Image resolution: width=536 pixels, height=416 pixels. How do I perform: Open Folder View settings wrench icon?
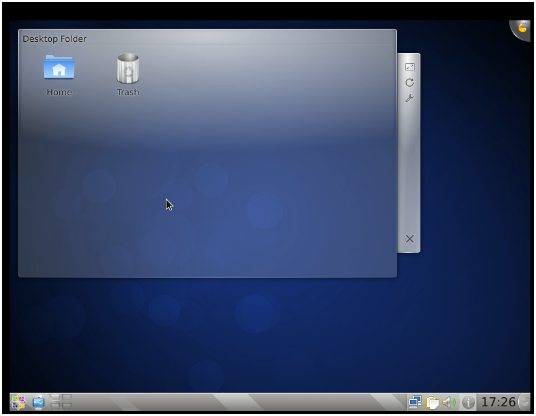410,98
